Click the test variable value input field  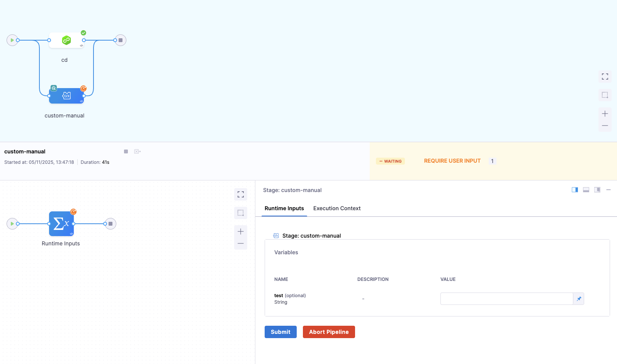pos(506,299)
